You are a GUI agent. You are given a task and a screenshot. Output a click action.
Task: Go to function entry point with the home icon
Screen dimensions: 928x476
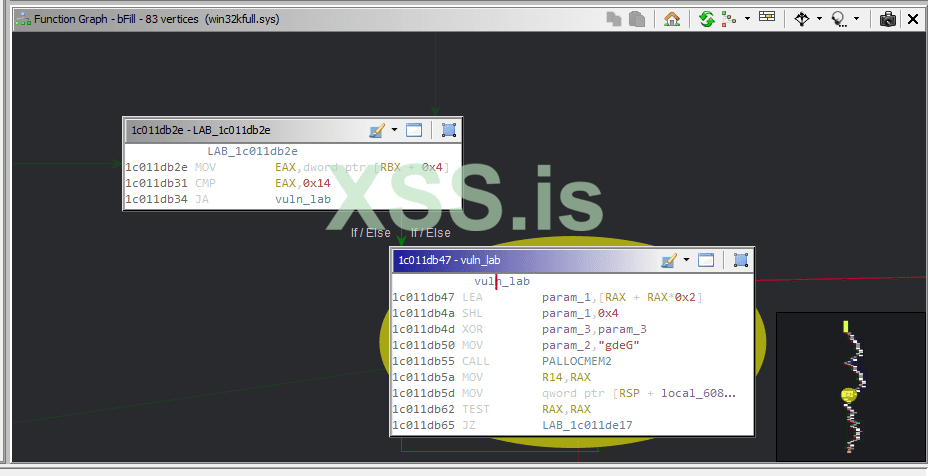(x=672, y=19)
